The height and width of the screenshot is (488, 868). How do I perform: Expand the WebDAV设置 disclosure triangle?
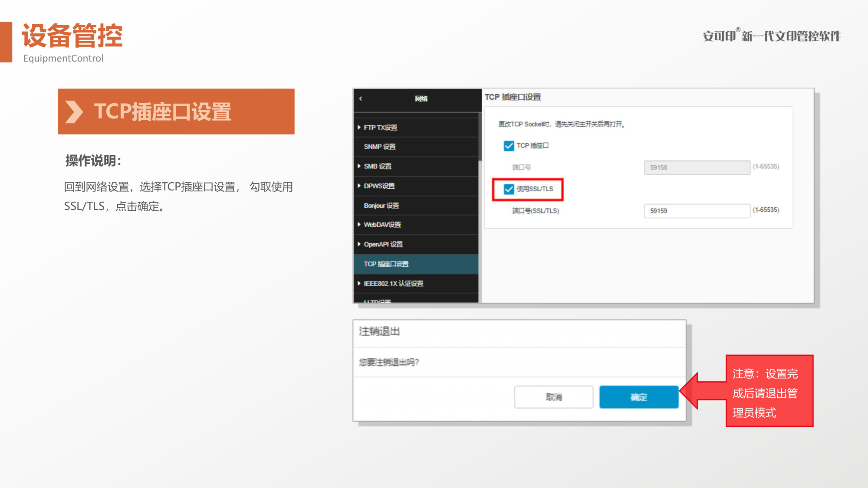359,225
